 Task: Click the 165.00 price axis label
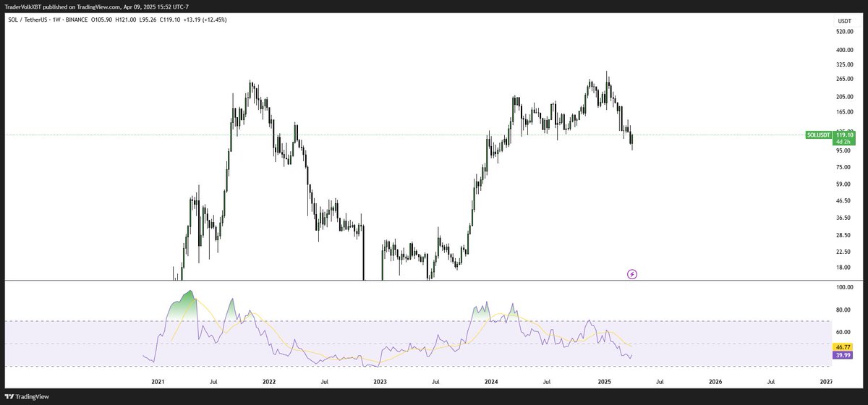pyautogui.click(x=845, y=112)
